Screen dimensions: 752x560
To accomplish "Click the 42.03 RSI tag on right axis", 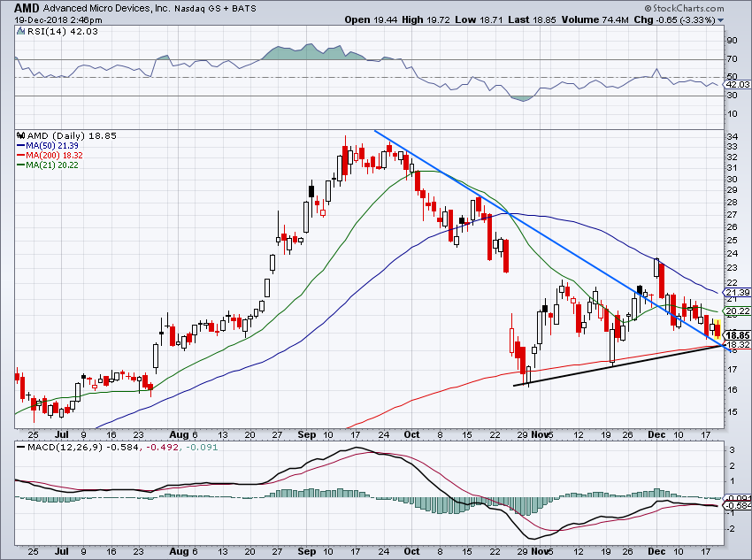I will [737, 84].
